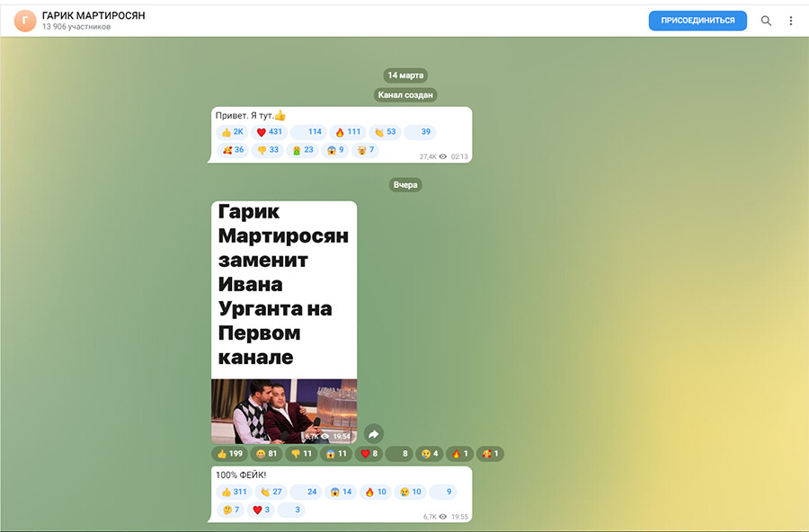Image resolution: width=809 pixels, height=532 pixels.
Task: Toggle the screaming-face reaction with 14
Action: click(x=341, y=492)
